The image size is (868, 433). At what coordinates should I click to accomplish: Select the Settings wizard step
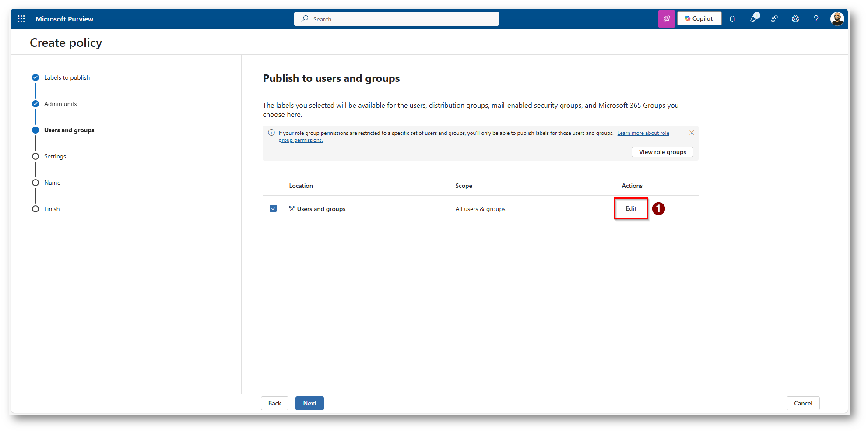(x=55, y=156)
